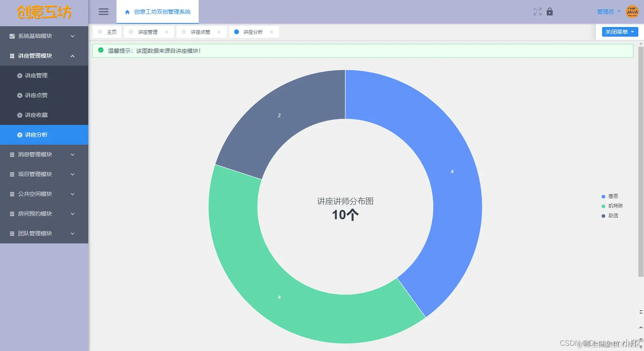Toggle the 塞恩 legend entry
This screenshot has width=644, height=351.
(x=610, y=196)
